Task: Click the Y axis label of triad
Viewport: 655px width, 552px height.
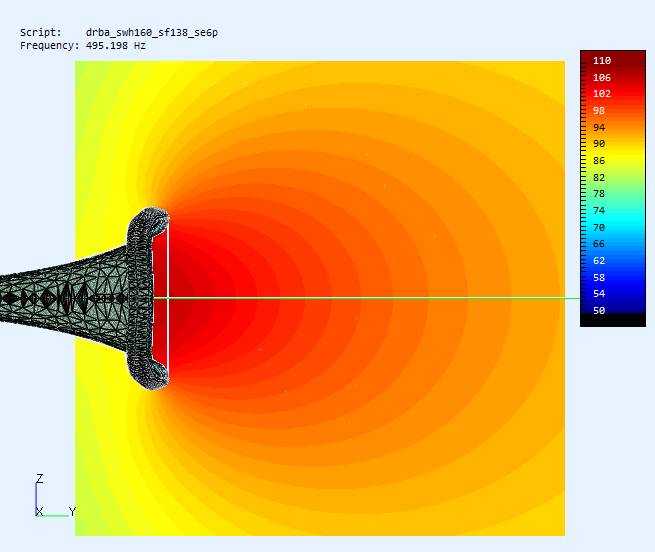Action: point(72,511)
